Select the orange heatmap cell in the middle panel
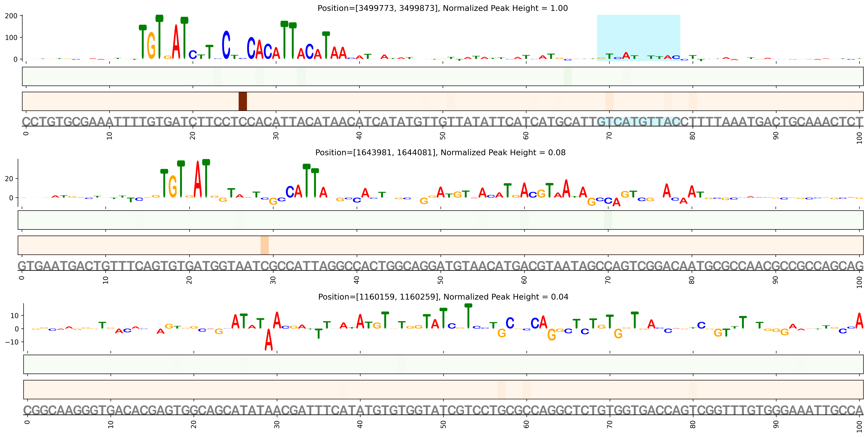This screenshot has height=437, width=868. pyautogui.click(x=265, y=245)
